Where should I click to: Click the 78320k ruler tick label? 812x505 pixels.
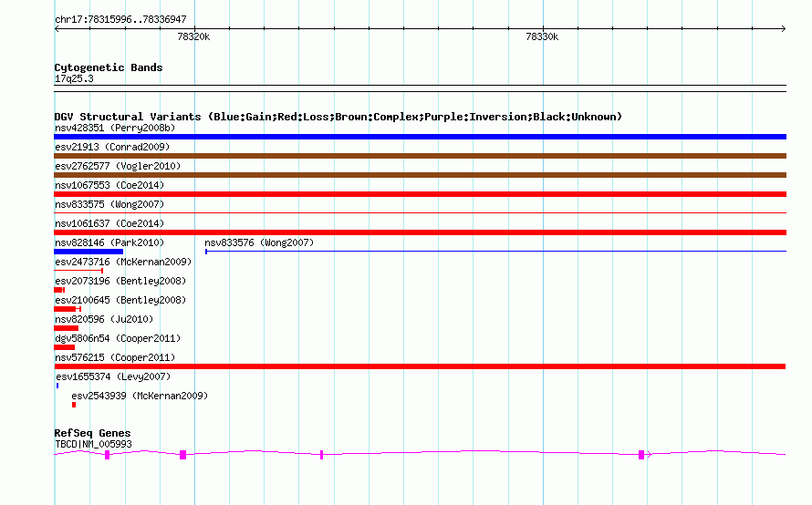(x=193, y=36)
